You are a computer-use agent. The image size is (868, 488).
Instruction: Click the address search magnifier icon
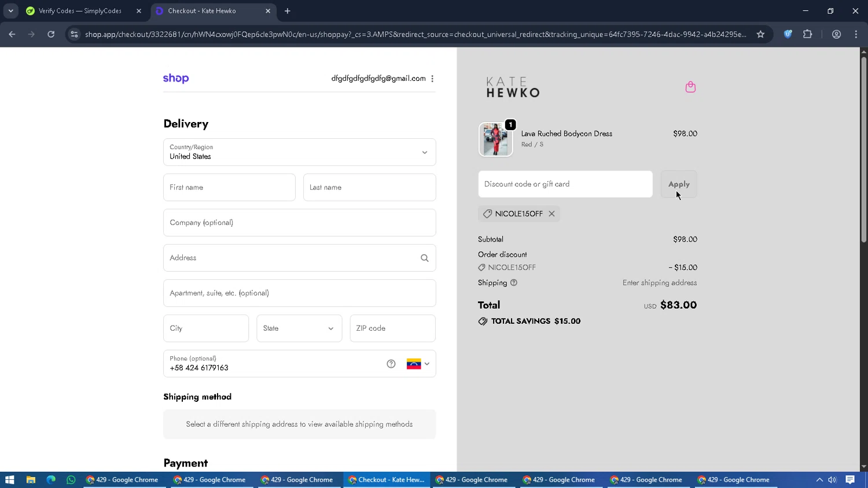(425, 258)
